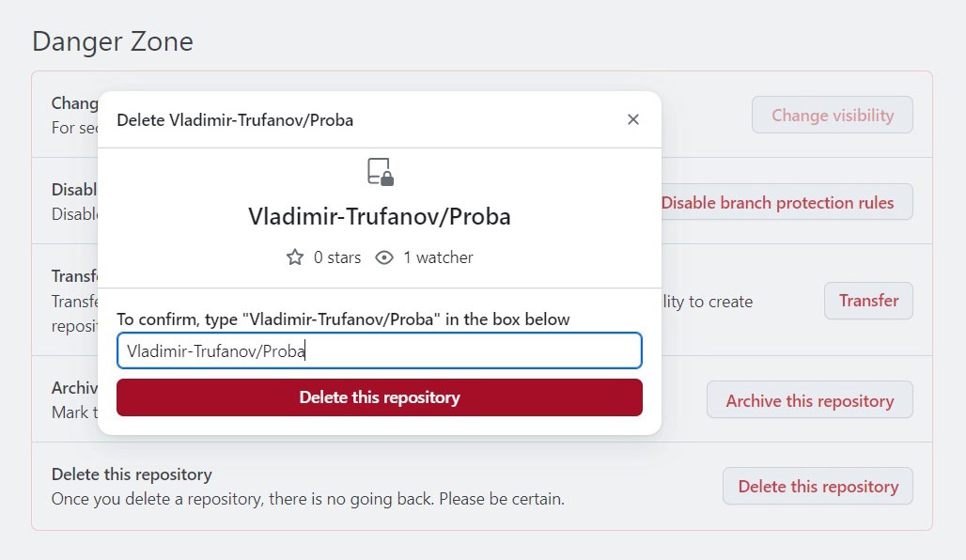Click the private repository lock icon
The width and height of the screenshot is (966, 560).
(379, 172)
